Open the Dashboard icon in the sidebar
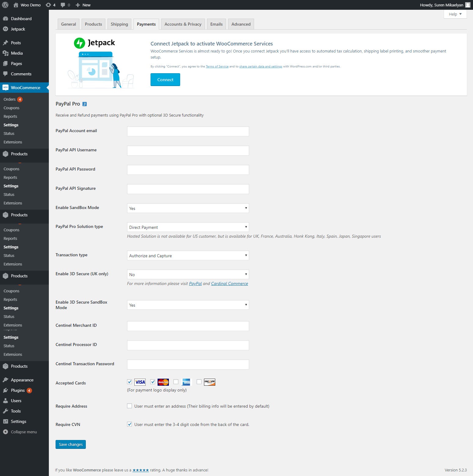Image resolution: width=473 pixels, height=476 pixels. [x=5, y=19]
